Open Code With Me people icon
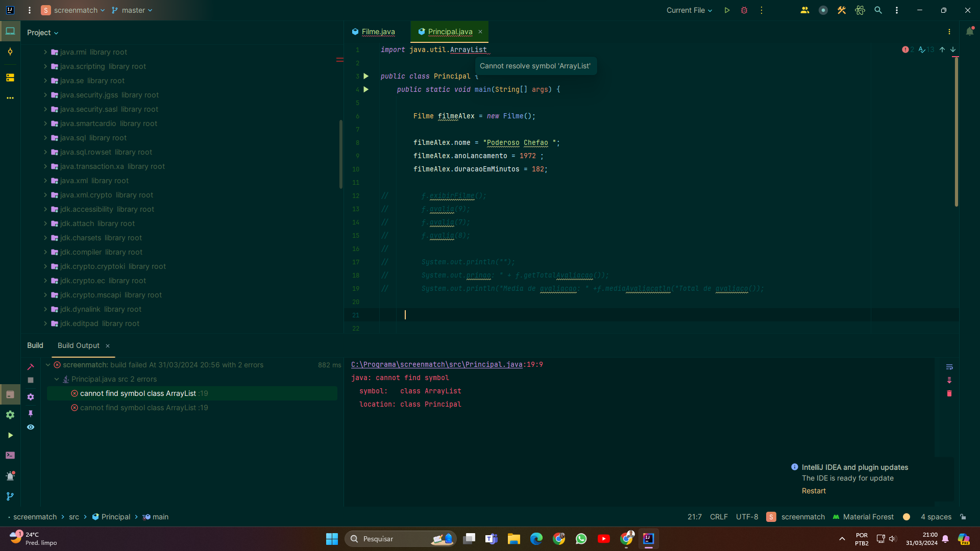The image size is (980, 551). click(x=805, y=10)
